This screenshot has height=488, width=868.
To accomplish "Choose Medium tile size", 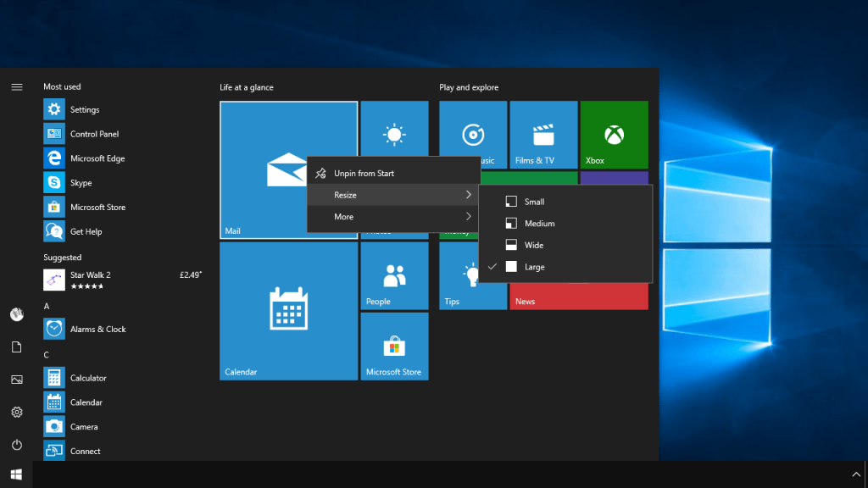I will (565, 224).
